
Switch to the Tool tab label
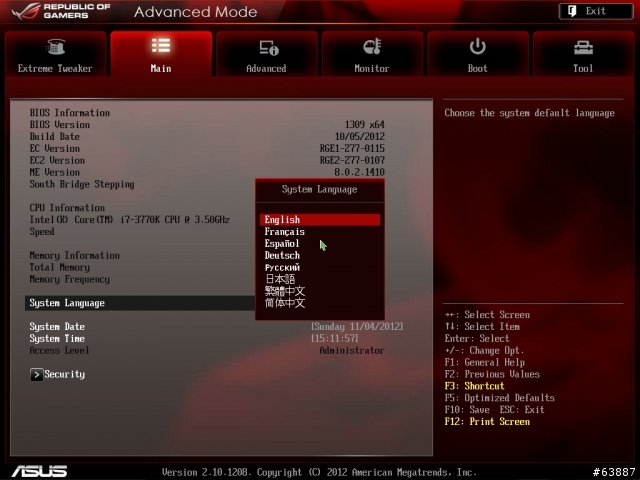click(583, 69)
